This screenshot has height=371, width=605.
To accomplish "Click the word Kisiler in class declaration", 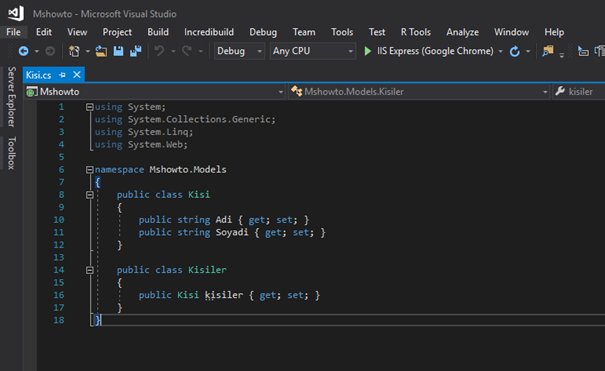I will (x=207, y=270).
